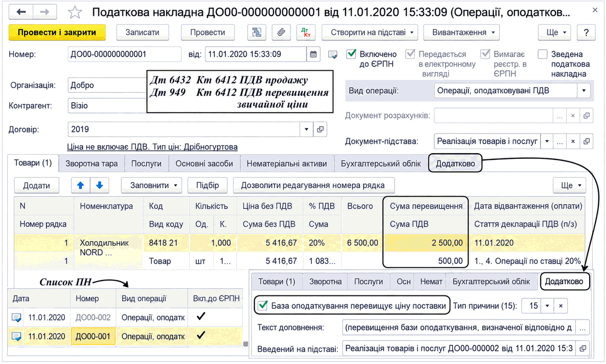This screenshot has width=606, height=364.
Task: Open the document structure icon in toolbar
Action: (x=257, y=33)
